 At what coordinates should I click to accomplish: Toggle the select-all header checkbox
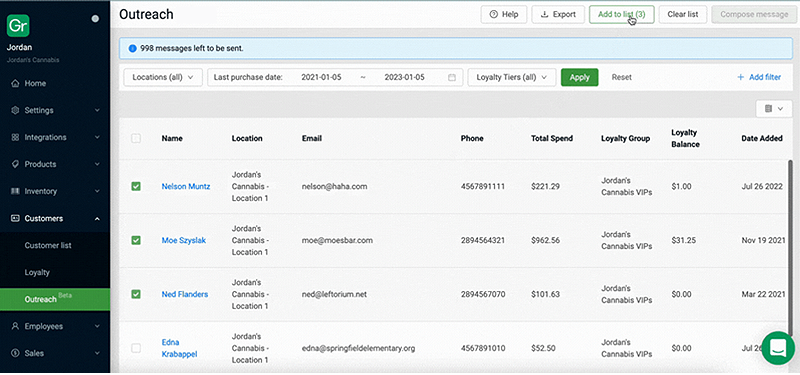(x=136, y=138)
